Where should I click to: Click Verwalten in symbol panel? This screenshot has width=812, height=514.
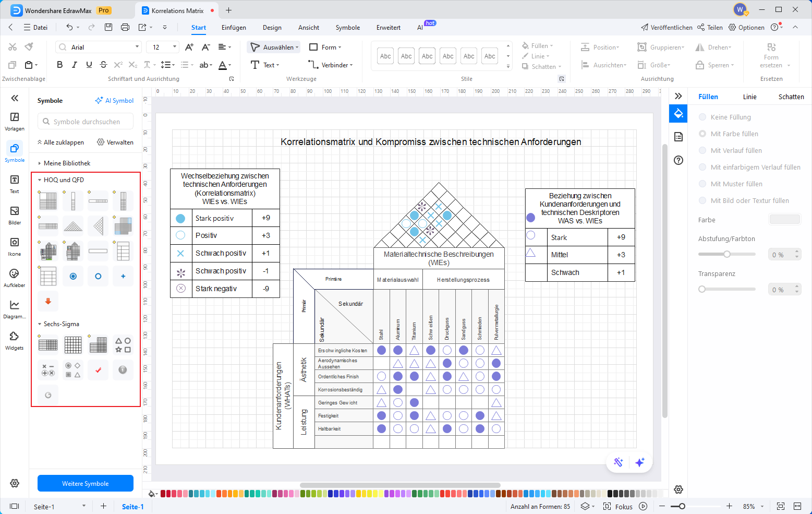tap(115, 142)
